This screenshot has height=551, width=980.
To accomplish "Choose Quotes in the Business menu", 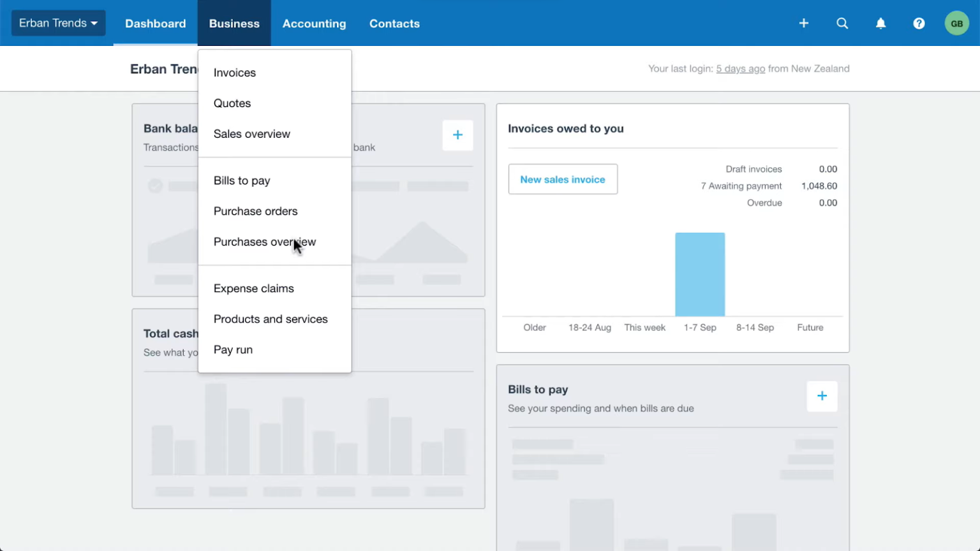I will [232, 103].
